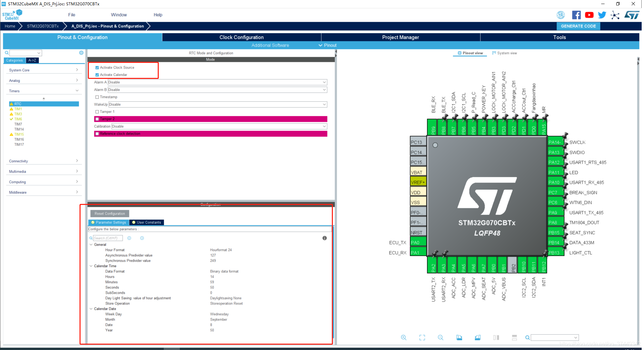644x350 pixels.
Task: Open the Pinout dropdown menu
Action: click(327, 45)
